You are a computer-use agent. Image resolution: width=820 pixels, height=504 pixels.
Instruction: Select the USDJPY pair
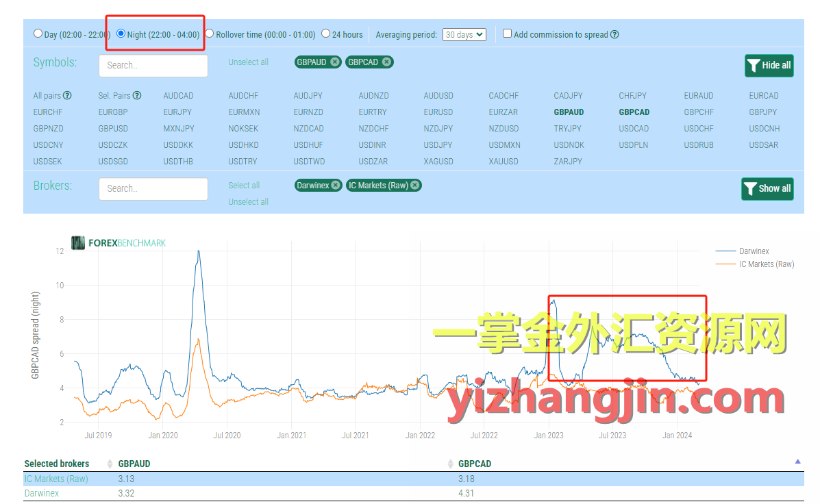pos(438,145)
